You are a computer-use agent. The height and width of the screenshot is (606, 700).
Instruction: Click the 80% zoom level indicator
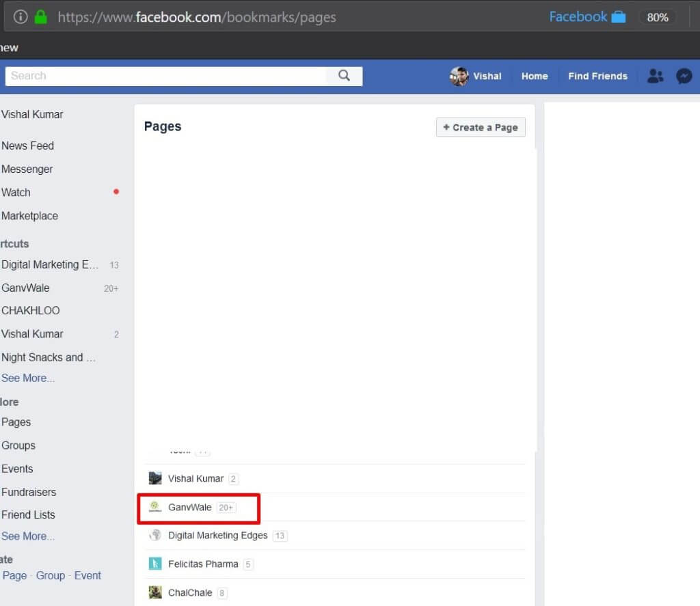click(x=657, y=17)
